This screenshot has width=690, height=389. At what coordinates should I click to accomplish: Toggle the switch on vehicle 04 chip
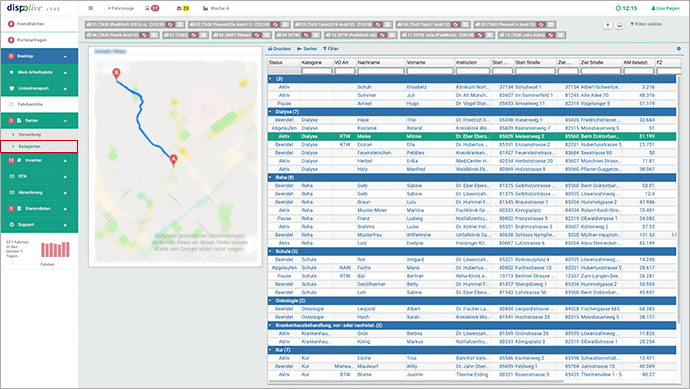(466, 25)
